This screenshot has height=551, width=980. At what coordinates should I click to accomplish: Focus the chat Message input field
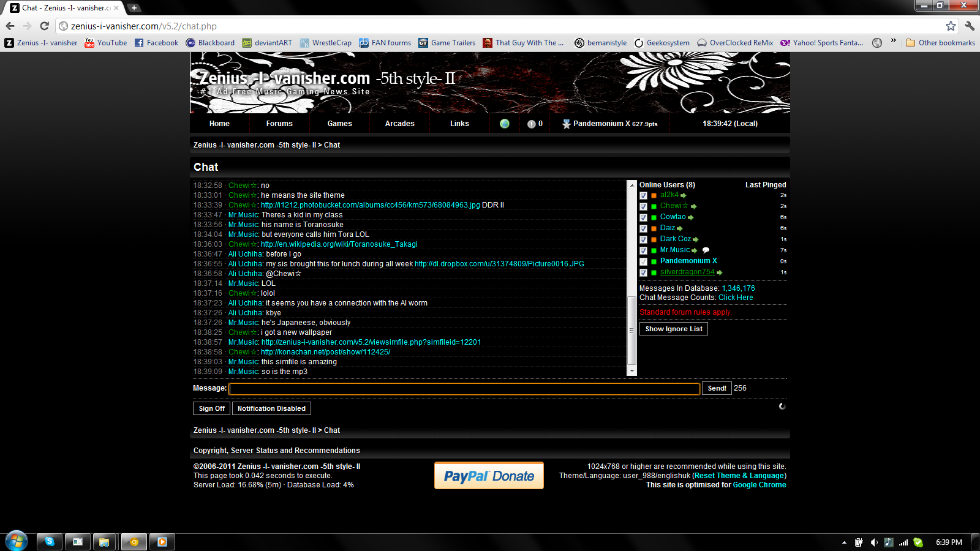coord(464,389)
